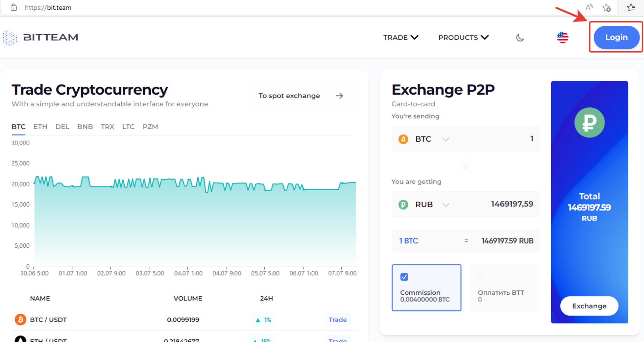644x342 pixels.
Task: Click the BTC / USDT pair icon
Action: [20, 319]
